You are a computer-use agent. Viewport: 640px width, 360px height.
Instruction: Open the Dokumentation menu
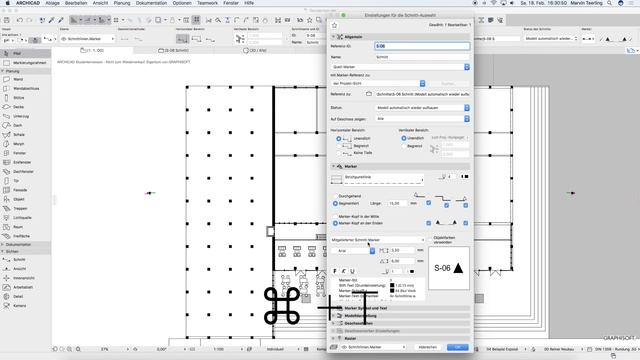coord(151,3)
